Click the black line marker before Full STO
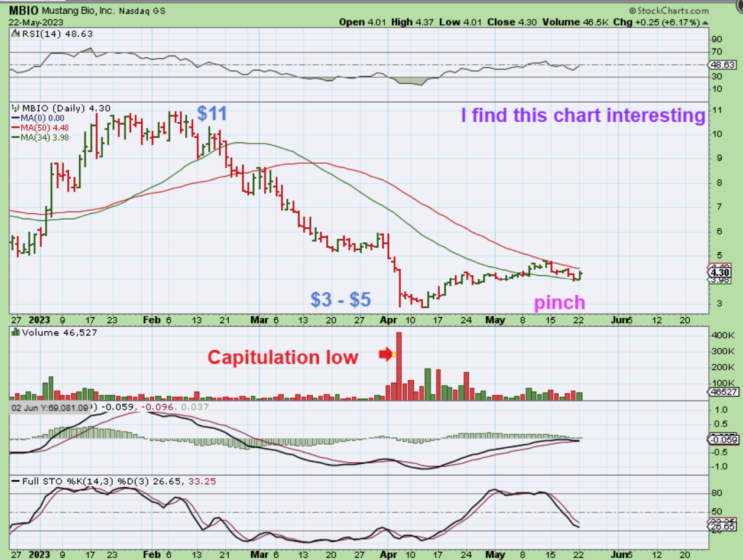The height and width of the screenshot is (560, 743). pos(15,481)
